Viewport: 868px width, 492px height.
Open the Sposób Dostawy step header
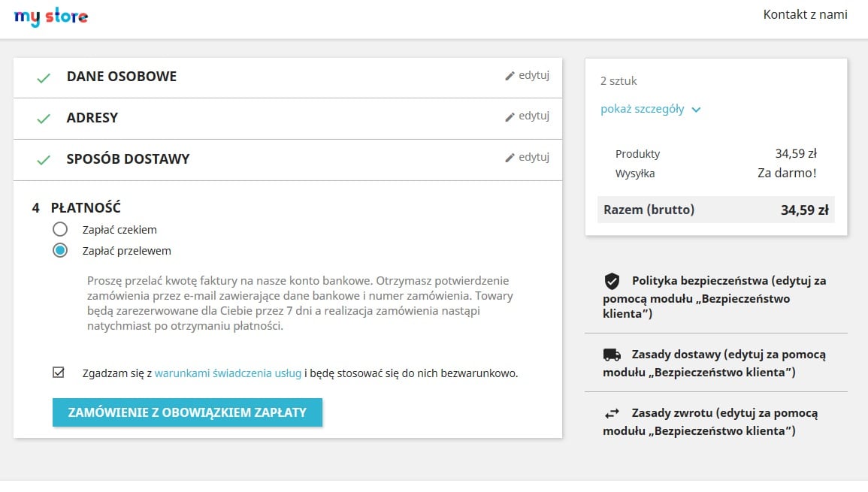point(128,159)
